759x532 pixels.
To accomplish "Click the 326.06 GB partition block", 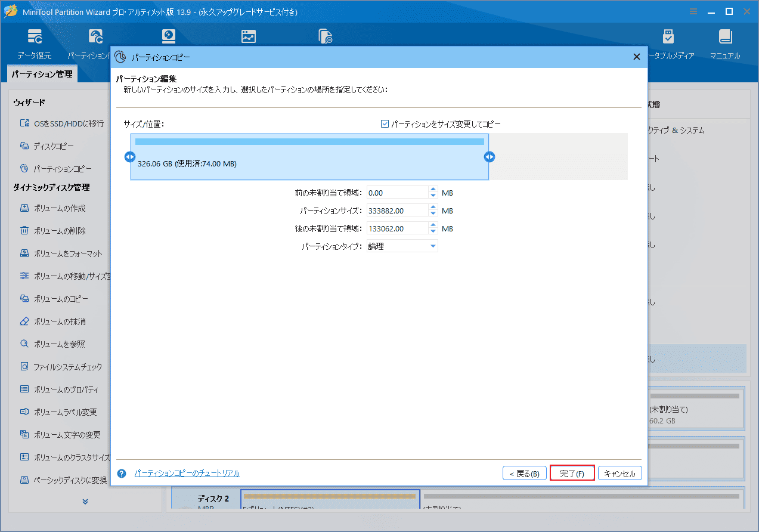I will (309, 157).
